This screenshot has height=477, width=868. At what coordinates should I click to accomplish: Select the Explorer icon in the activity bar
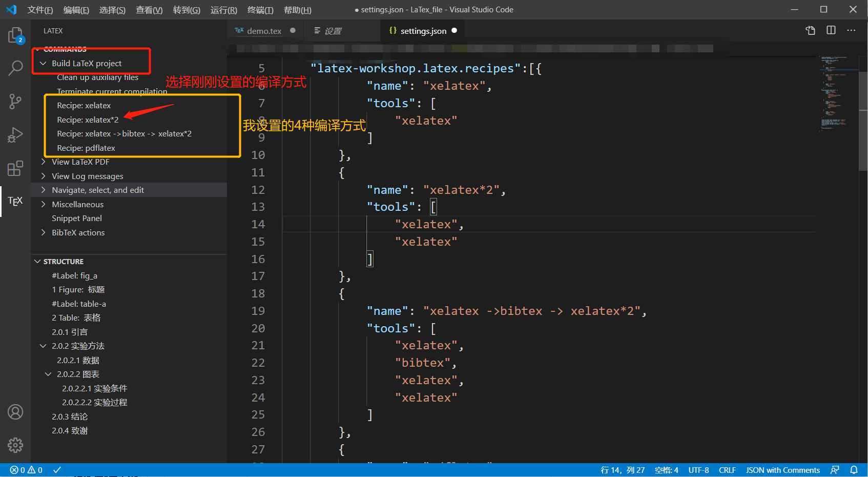coord(15,35)
